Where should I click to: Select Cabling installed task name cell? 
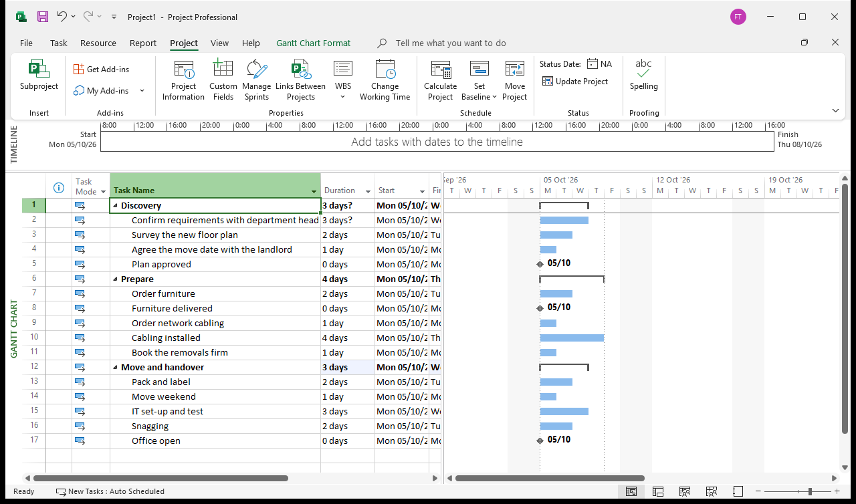coord(215,338)
